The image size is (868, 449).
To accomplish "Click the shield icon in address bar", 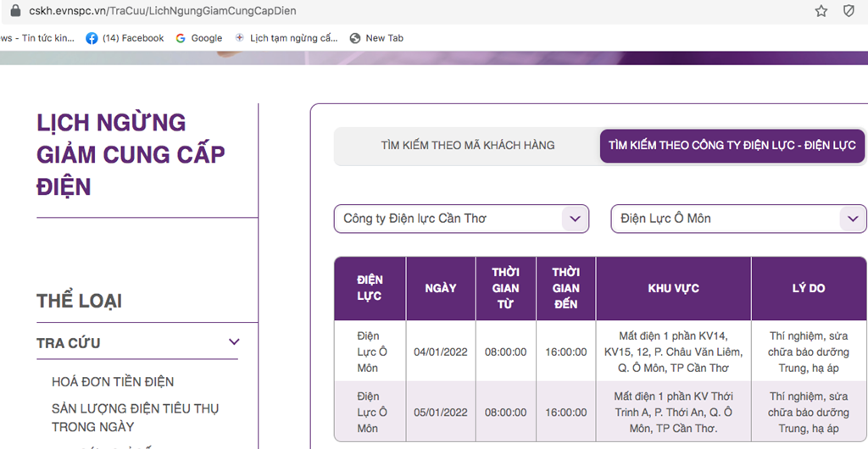I will tap(849, 11).
